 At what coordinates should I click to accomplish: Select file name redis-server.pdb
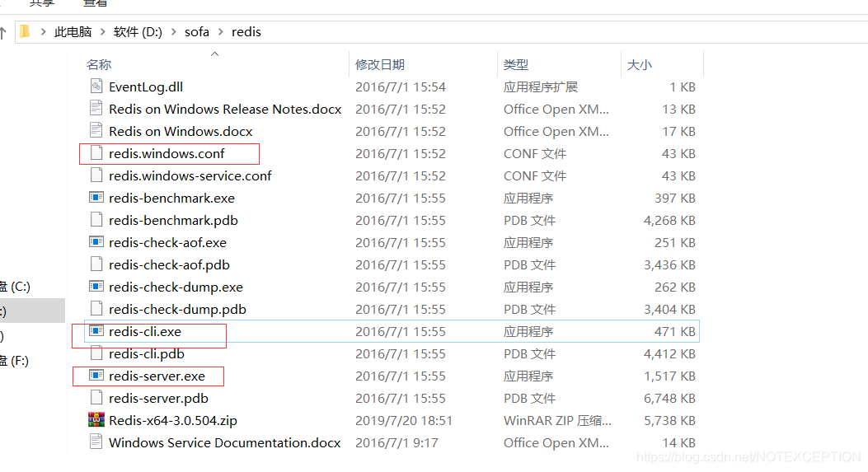pos(159,399)
